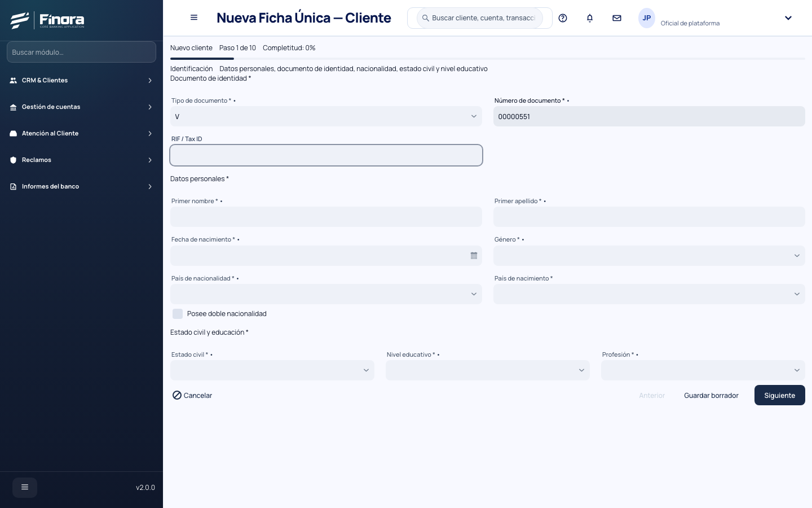Open the calendar picker for Fecha de nacimiento
The width and height of the screenshot is (812, 508).
474,256
